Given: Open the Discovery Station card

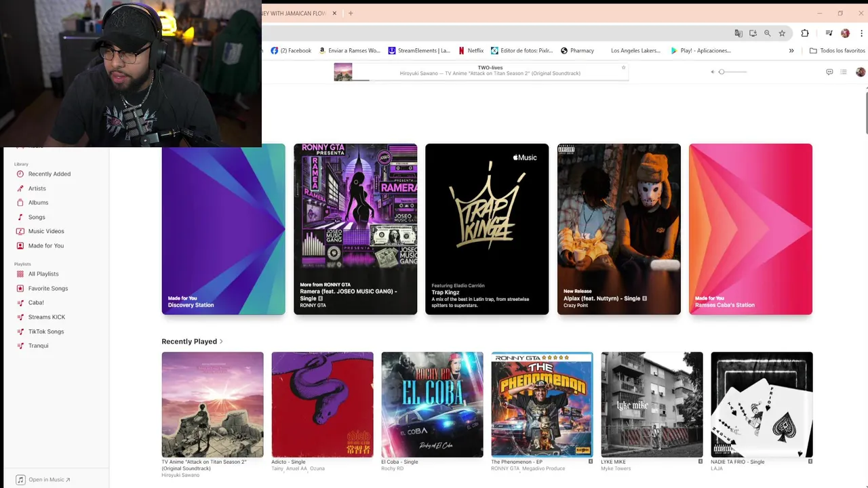Looking at the screenshot, I should click(x=223, y=229).
